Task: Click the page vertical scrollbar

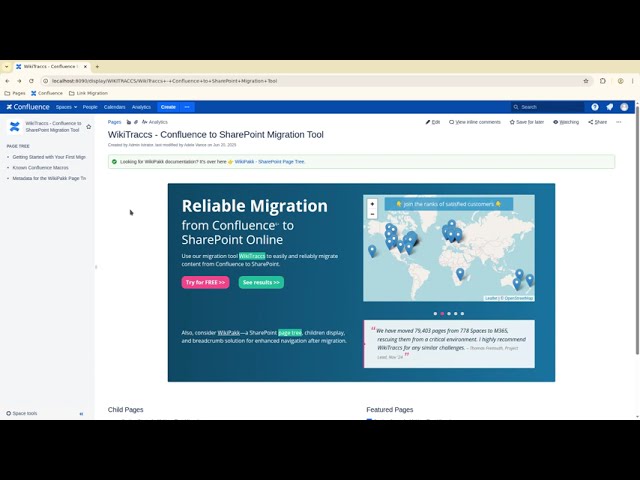Action: click(x=638, y=229)
